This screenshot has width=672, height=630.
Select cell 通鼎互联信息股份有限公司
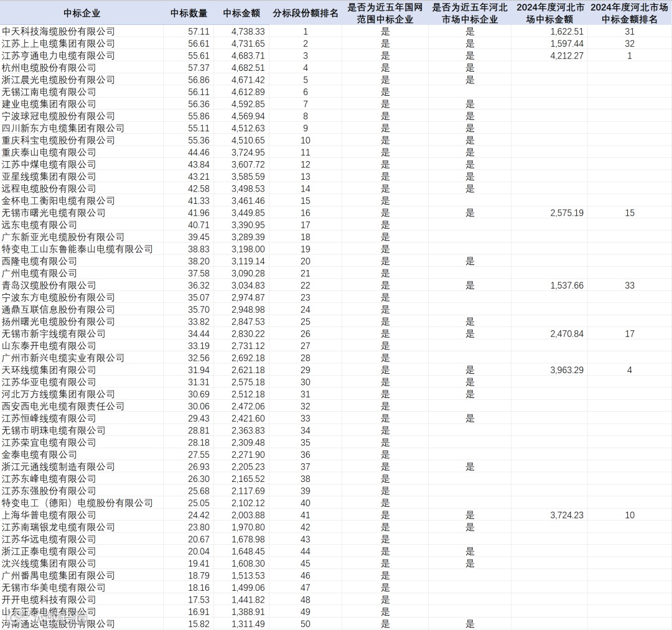click(x=58, y=310)
